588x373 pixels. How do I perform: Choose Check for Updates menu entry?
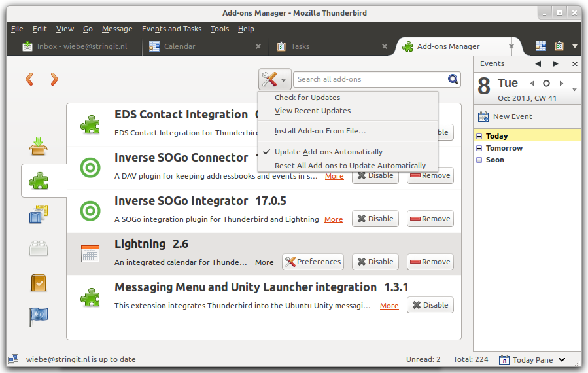tap(307, 98)
